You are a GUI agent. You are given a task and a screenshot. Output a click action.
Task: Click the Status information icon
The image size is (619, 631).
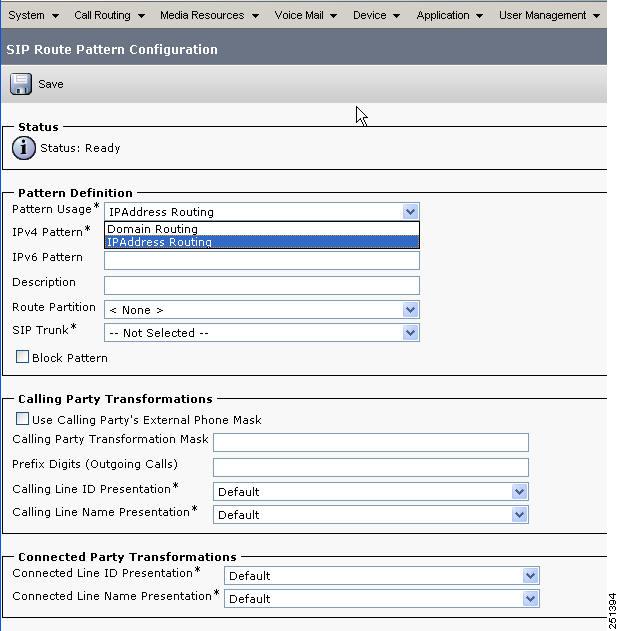(24, 148)
